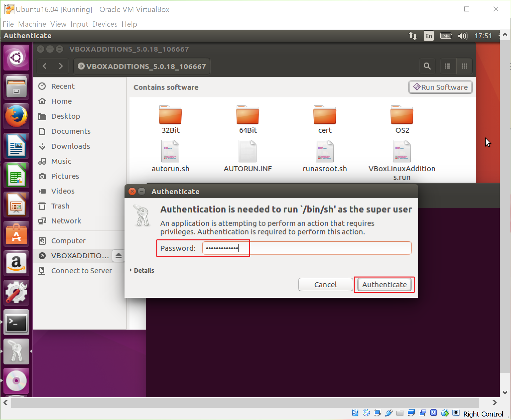Viewport: 511px width, 420px height.
Task: Open Ubuntu Software Center from the dock
Action: click(16, 234)
